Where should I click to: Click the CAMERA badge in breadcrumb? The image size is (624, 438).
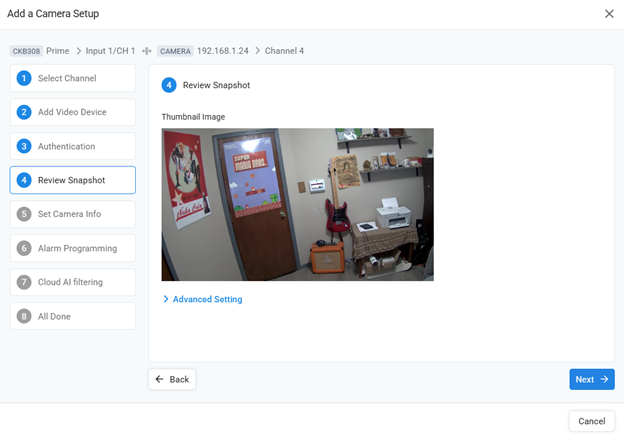click(174, 50)
